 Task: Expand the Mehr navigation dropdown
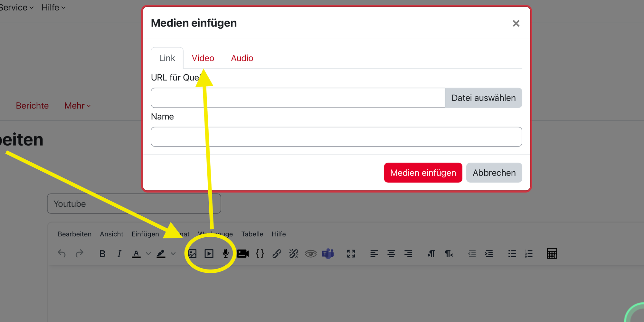(x=78, y=106)
